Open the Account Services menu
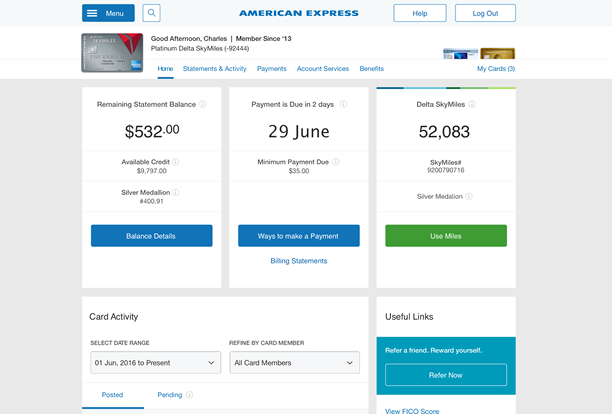612x414 pixels. pyautogui.click(x=323, y=69)
